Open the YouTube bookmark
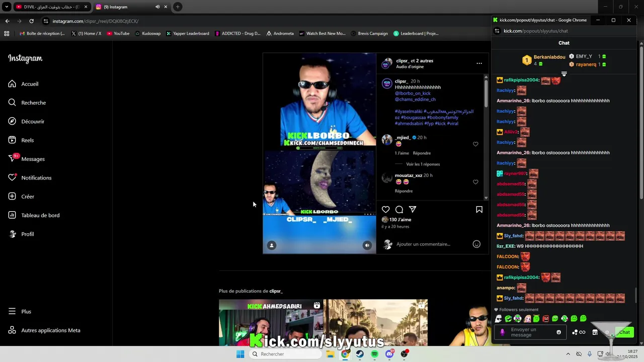The width and height of the screenshot is (644, 362). (118, 34)
